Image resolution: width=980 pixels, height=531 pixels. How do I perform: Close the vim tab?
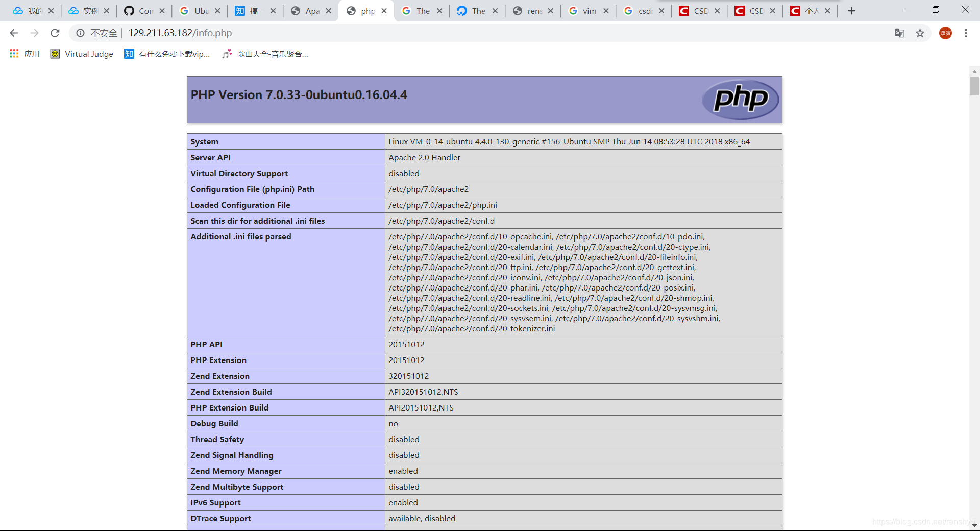pos(606,11)
